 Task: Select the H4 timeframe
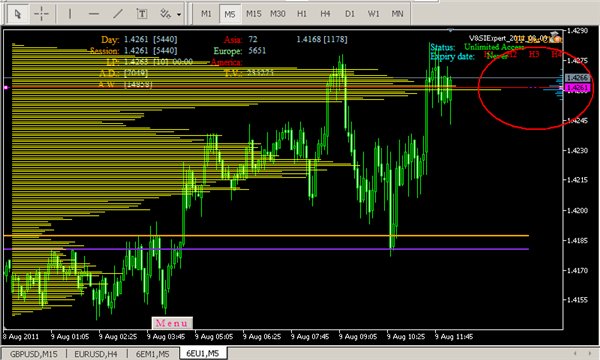325,14
